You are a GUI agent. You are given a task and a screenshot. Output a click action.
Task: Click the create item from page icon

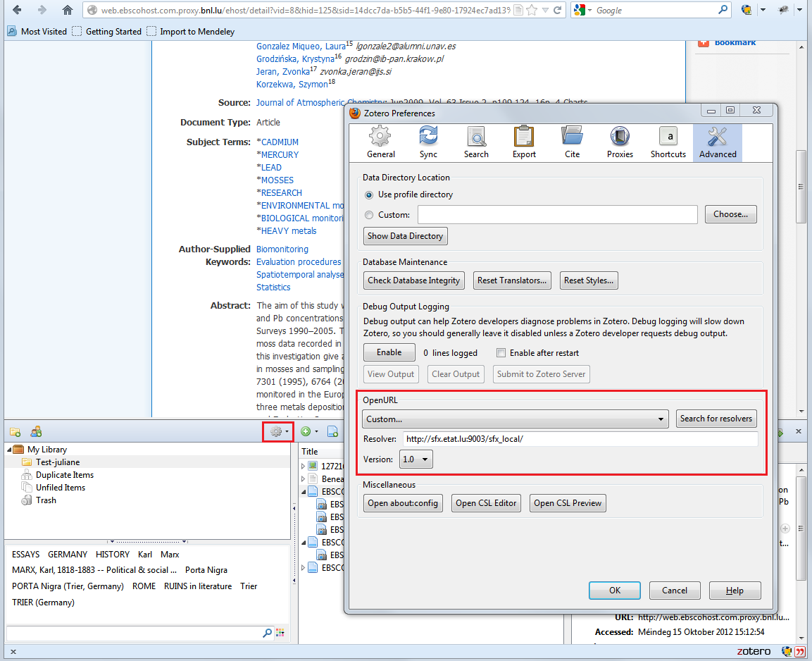(x=332, y=431)
